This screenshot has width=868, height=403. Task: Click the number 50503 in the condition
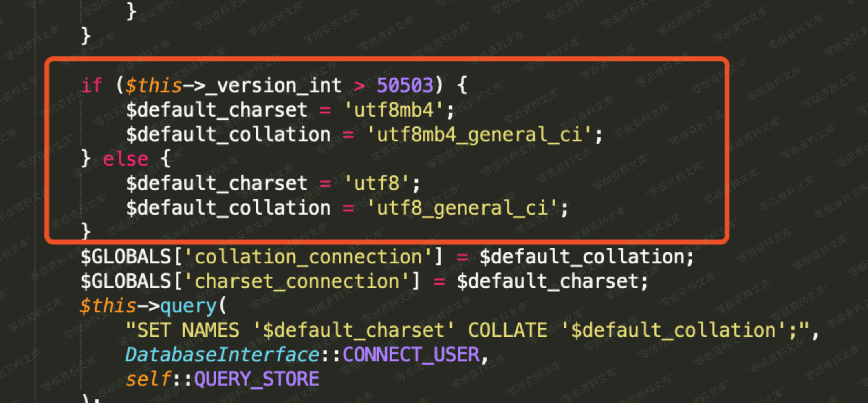[405, 86]
